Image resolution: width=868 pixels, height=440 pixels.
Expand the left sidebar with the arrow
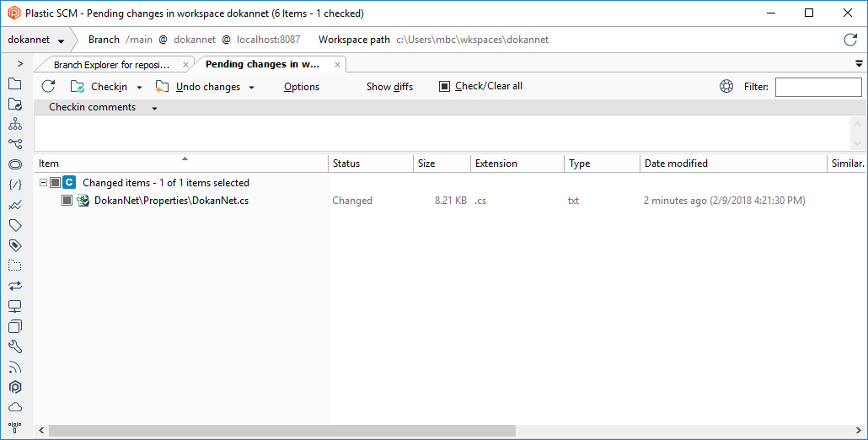point(20,64)
